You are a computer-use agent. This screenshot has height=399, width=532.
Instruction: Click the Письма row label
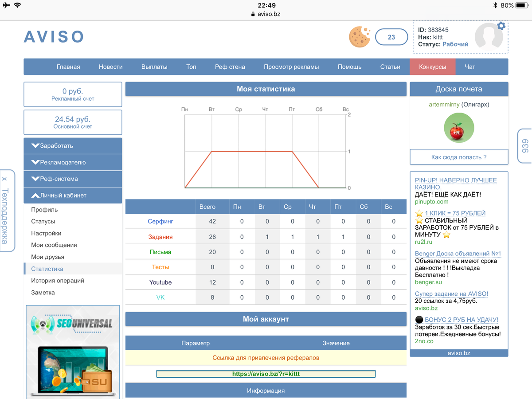160,252
